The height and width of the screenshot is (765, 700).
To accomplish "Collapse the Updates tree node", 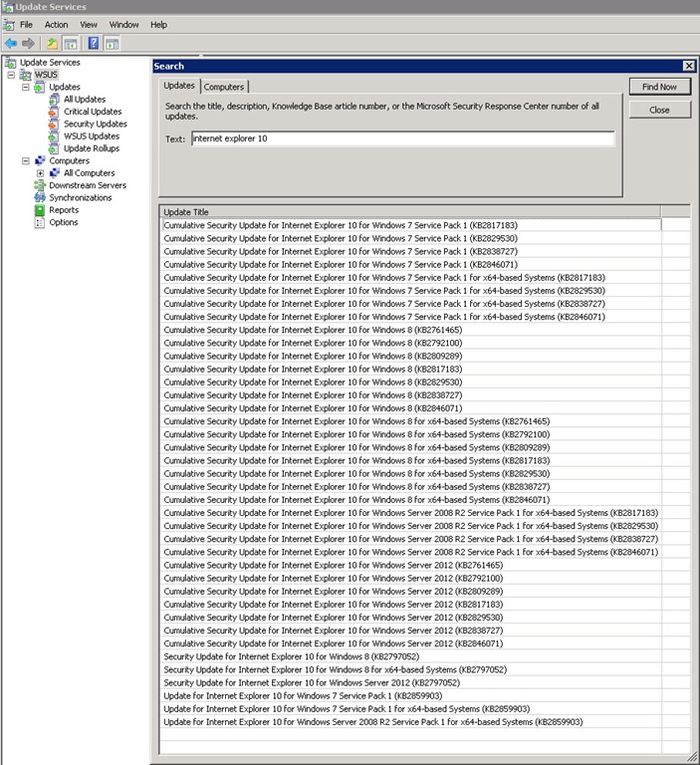I will click(x=25, y=87).
